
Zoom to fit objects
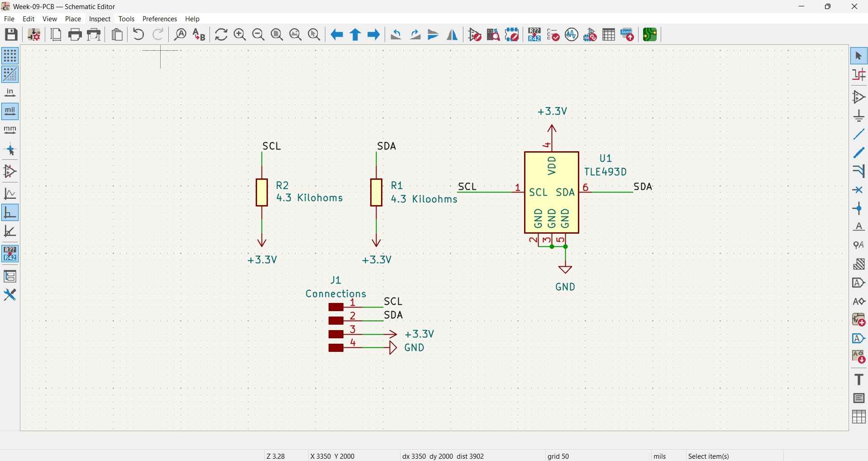click(296, 34)
